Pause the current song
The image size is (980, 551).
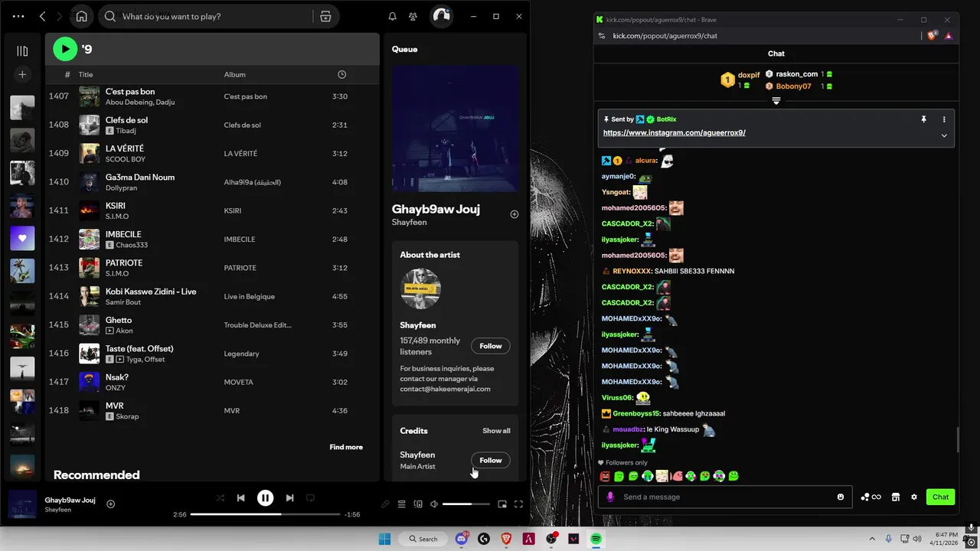[x=265, y=498]
